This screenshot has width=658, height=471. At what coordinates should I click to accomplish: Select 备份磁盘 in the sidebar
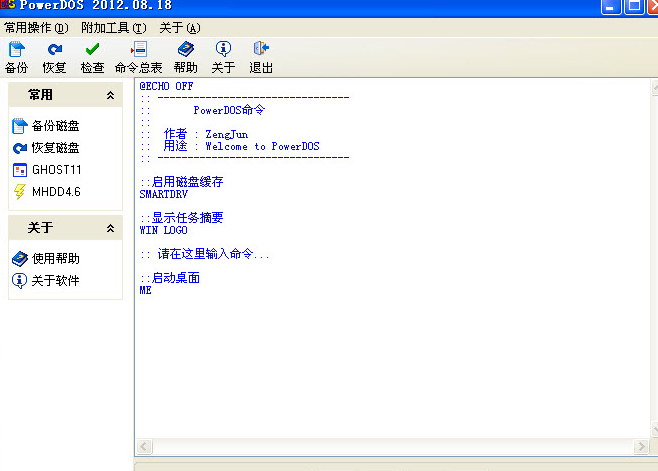tap(55, 126)
